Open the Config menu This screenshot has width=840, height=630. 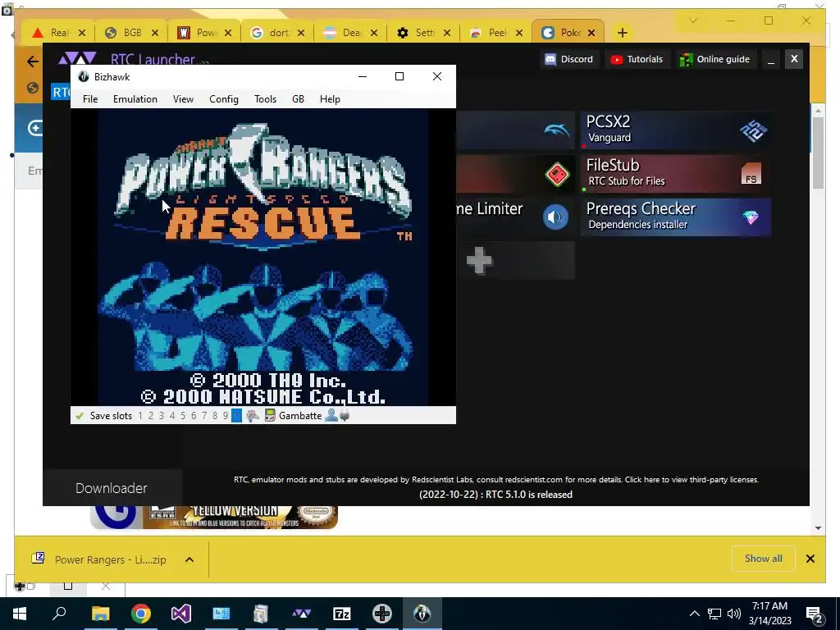click(x=224, y=99)
